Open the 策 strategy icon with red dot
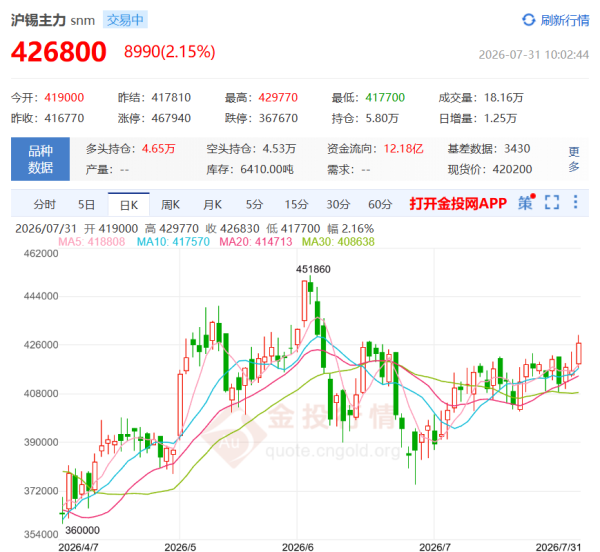Image resolution: width=600 pixels, height=552 pixels. (x=527, y=202)
